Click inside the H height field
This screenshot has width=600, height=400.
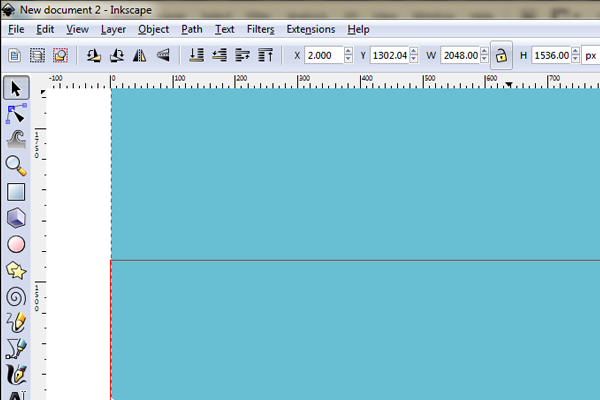pos(550,56)
